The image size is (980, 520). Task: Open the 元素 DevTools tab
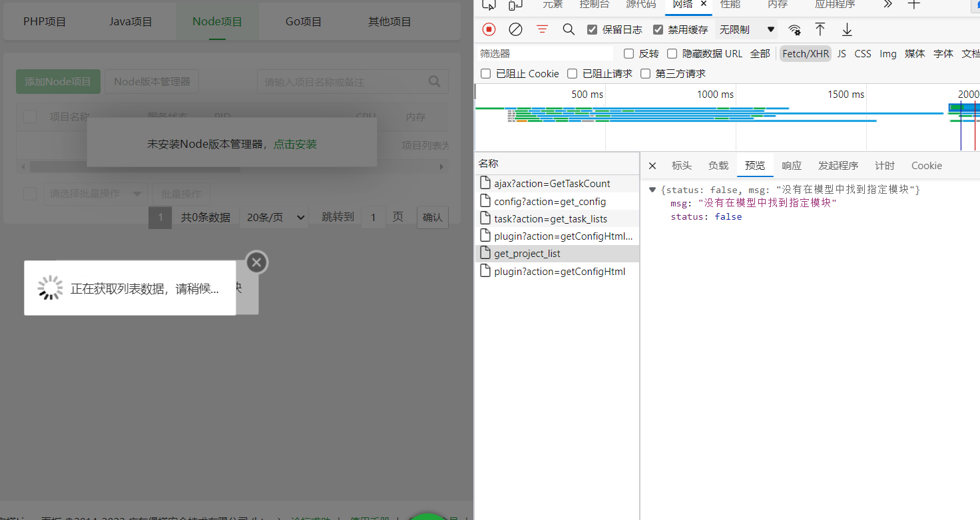tap(552, 4)
